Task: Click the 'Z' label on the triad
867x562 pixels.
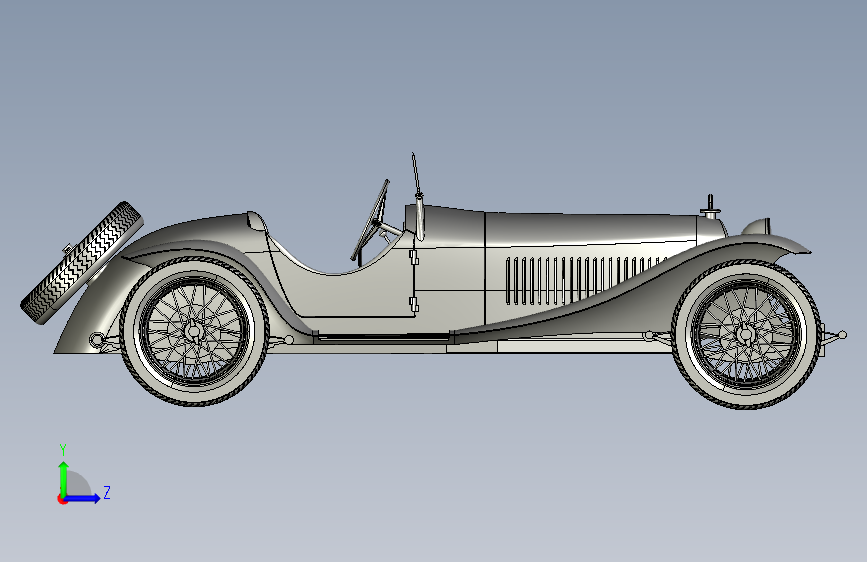Action: point(107,492)
